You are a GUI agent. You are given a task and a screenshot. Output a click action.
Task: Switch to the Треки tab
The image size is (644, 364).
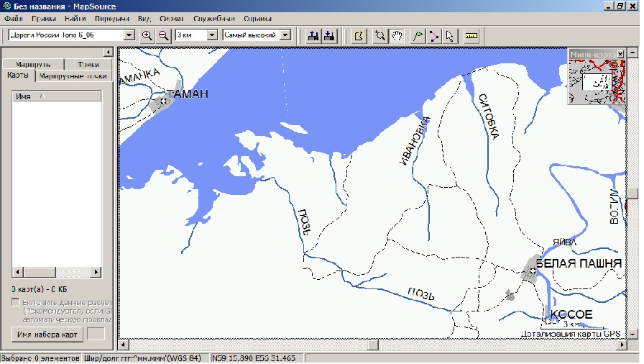coord(88,64)
